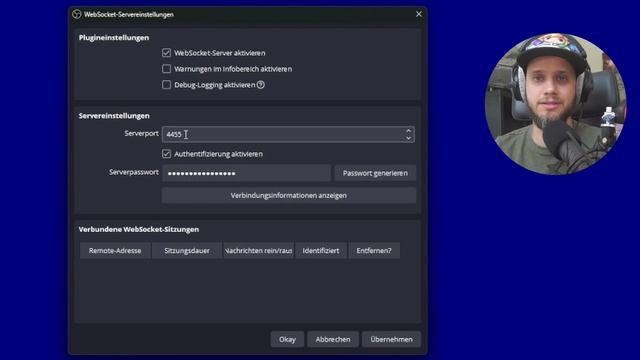
Task: Toggle WebSocket-Server aktivieren checkbox
Action: [x=166, y=53]
